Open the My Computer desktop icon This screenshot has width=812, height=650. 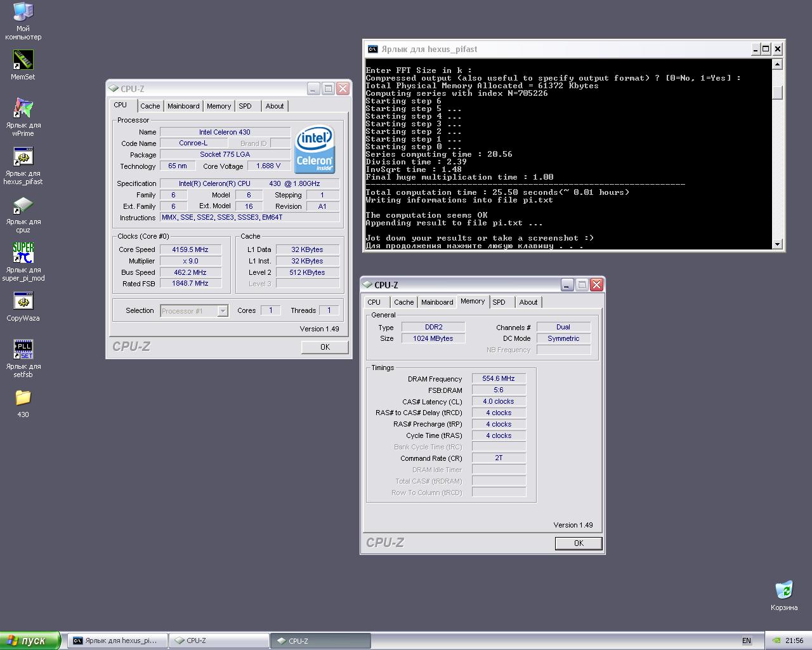[x=23, y=12]
